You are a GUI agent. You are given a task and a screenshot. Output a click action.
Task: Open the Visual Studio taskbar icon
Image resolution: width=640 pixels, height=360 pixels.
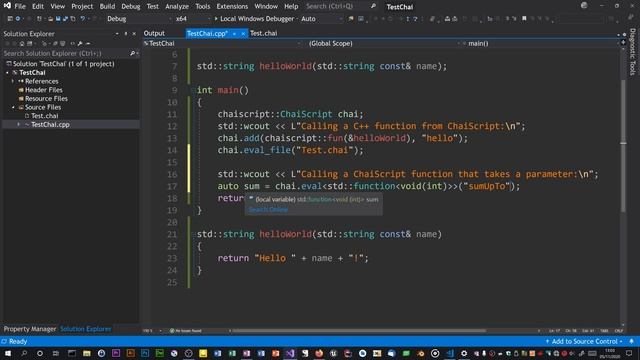tap(290, 353)
